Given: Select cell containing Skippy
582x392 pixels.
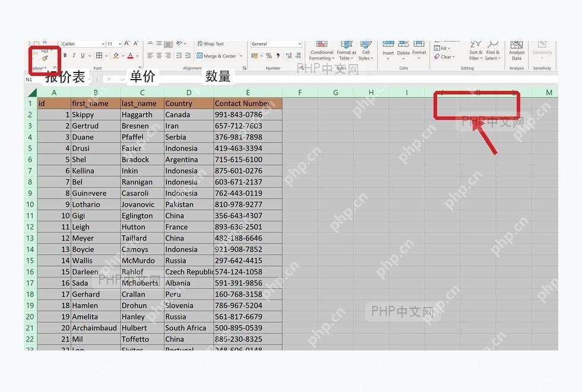Looking at the screenshot, I should (x=96, y=115).
